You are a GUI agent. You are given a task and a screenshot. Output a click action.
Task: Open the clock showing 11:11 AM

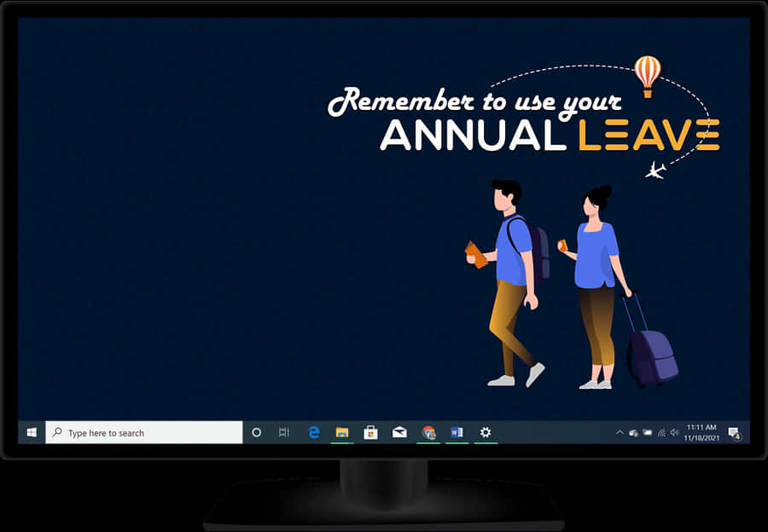pyautogui.click(x=701, y=432)
